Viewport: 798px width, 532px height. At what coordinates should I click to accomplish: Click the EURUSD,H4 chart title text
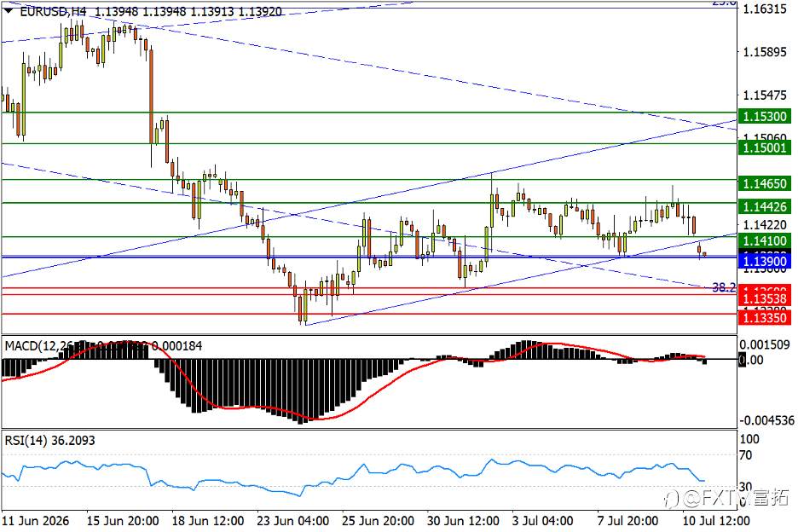(53, 11)
